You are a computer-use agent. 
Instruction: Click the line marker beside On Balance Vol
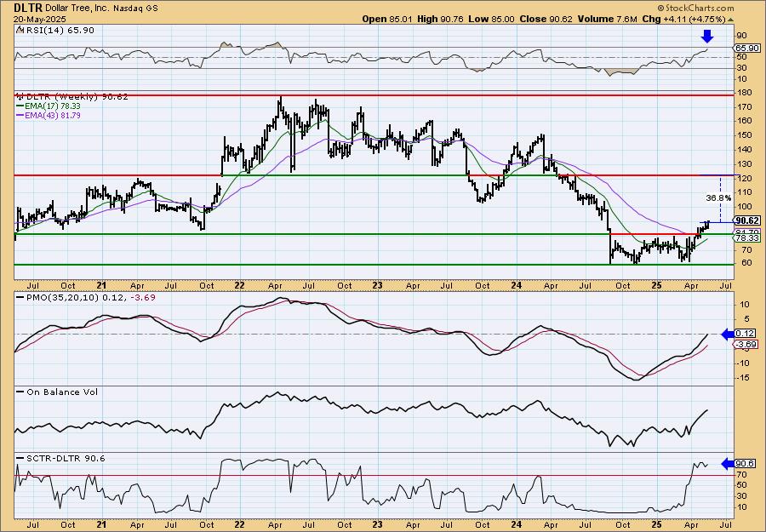click(x=20, y=392)
